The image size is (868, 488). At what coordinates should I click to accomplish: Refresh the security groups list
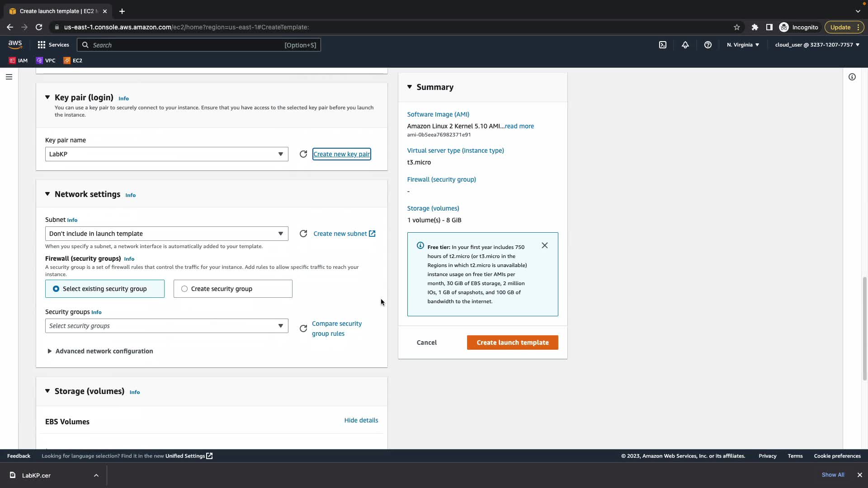point(303,328)
